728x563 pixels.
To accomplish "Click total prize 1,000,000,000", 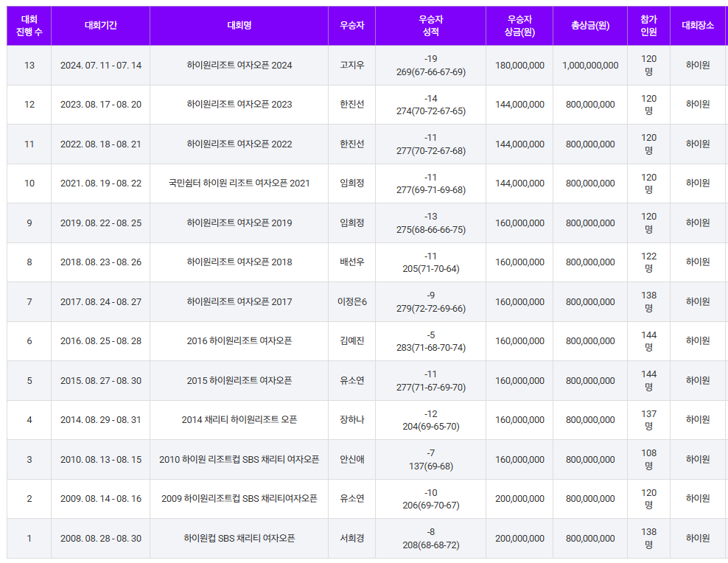I will pos(590,66).
